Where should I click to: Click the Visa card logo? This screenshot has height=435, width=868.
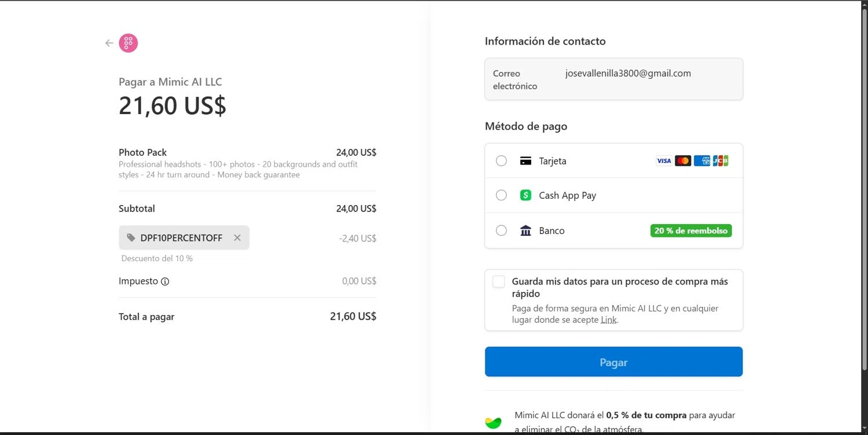tap(664, 160)
